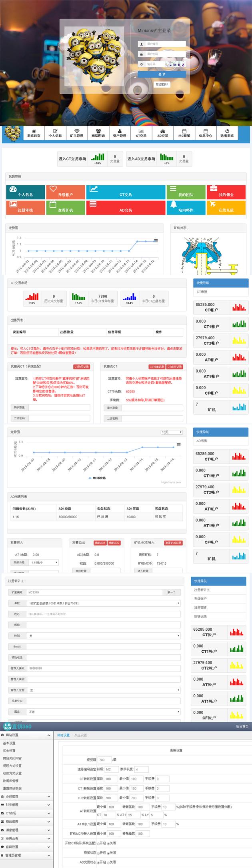252x868 pixels.
Task: Open the 管理人位置 dropdown showing 左
Action: pyautogui.click(x=104, y=690)
